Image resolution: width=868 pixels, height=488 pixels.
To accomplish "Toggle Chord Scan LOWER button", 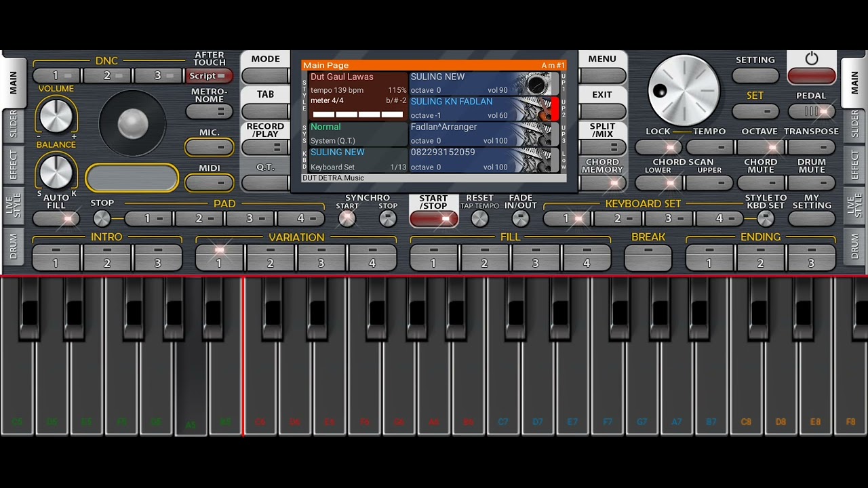I will pyautogui.click(x=659, y=183).
